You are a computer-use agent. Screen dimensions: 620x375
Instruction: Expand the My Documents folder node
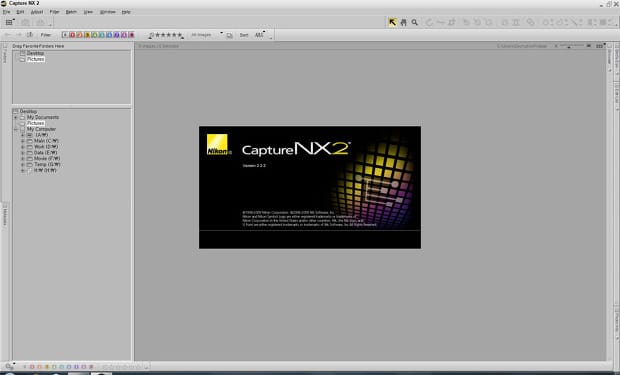pos(16,117)
